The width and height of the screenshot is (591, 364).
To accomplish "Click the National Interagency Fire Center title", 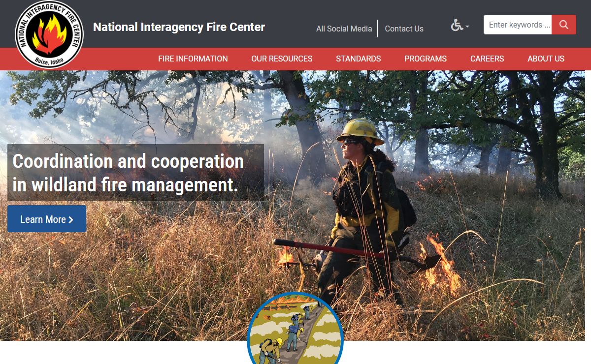I will pyautogui.click(x=179, y=27).
